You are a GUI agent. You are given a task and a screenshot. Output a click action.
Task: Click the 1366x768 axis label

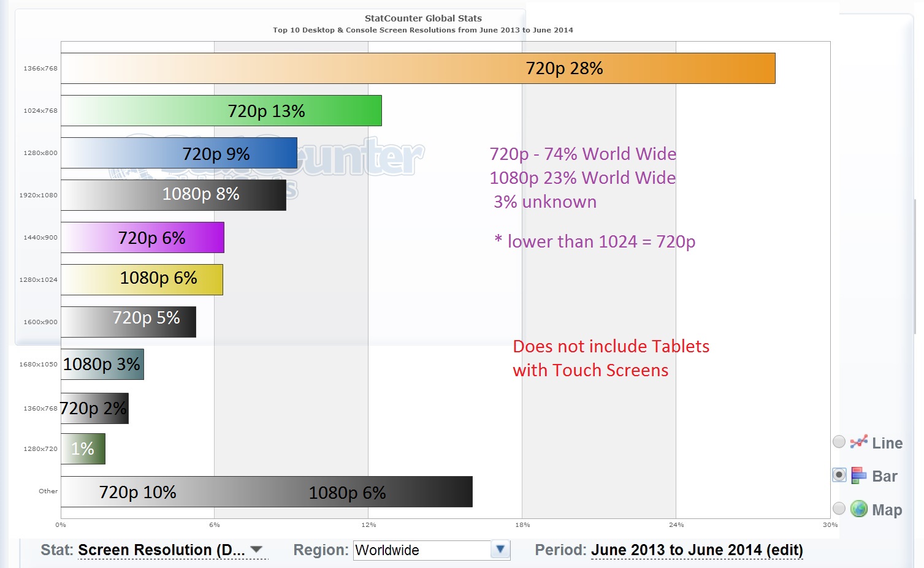coord(40,68)
